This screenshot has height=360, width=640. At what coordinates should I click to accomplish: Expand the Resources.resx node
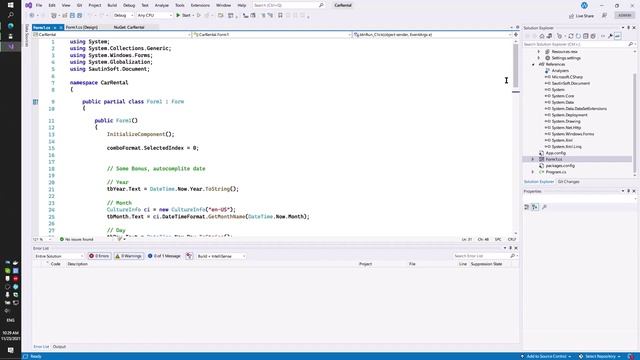[538, 52]
